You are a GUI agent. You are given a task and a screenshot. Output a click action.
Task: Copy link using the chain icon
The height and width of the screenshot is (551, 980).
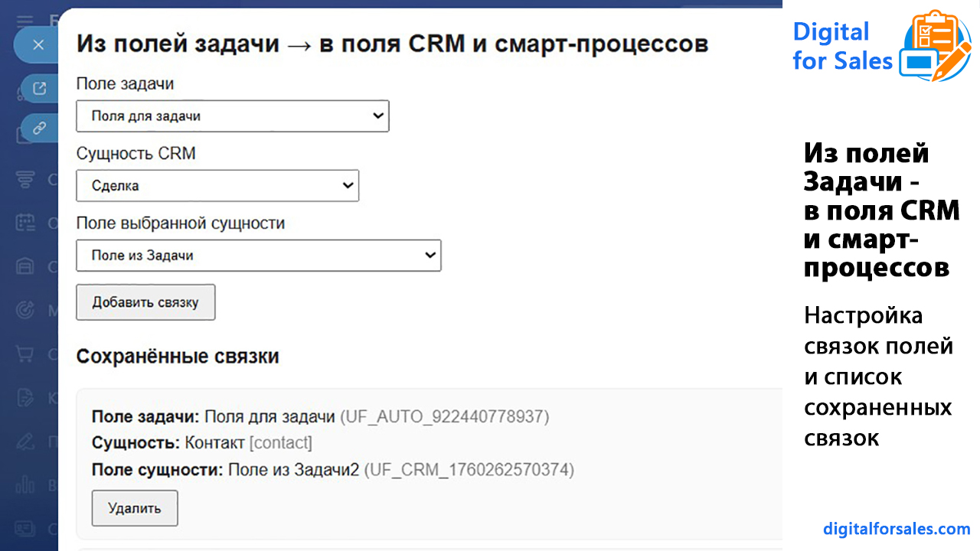[x=38, y=127]
